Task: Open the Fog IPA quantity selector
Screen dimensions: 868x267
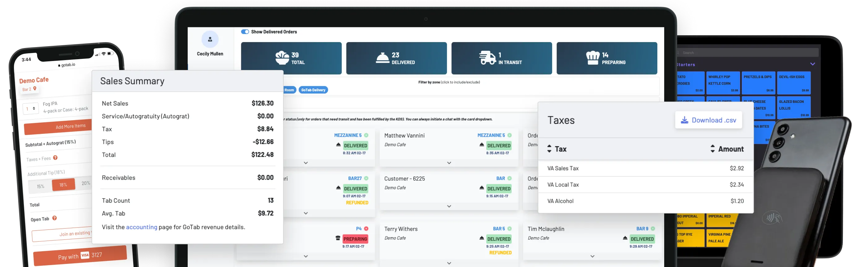Action: (x=30, y=109)
